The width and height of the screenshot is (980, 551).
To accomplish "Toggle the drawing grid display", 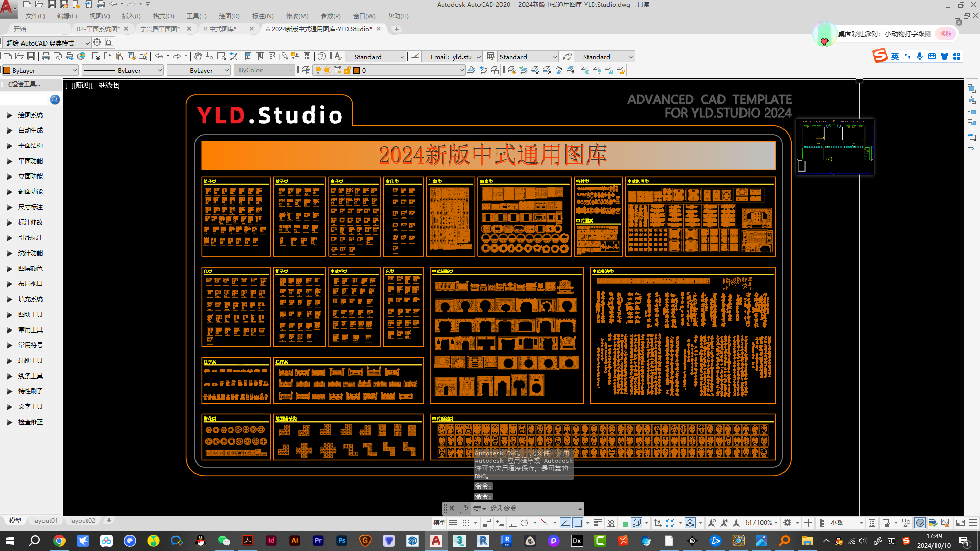I will [453, 523].
